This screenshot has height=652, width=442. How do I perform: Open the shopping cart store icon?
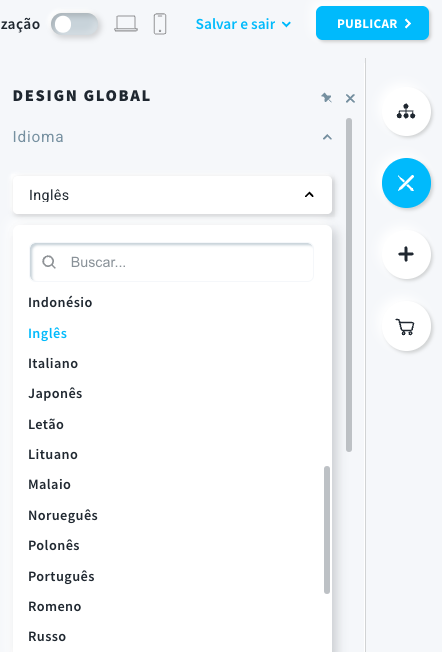[x=406, y=326]
